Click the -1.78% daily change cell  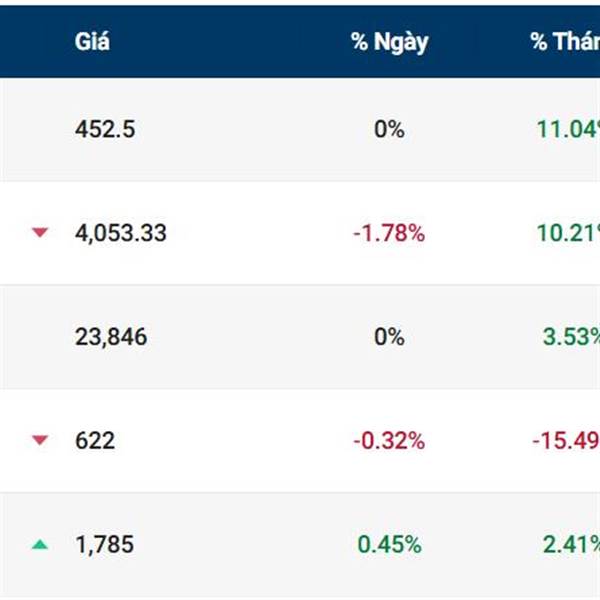389,233
